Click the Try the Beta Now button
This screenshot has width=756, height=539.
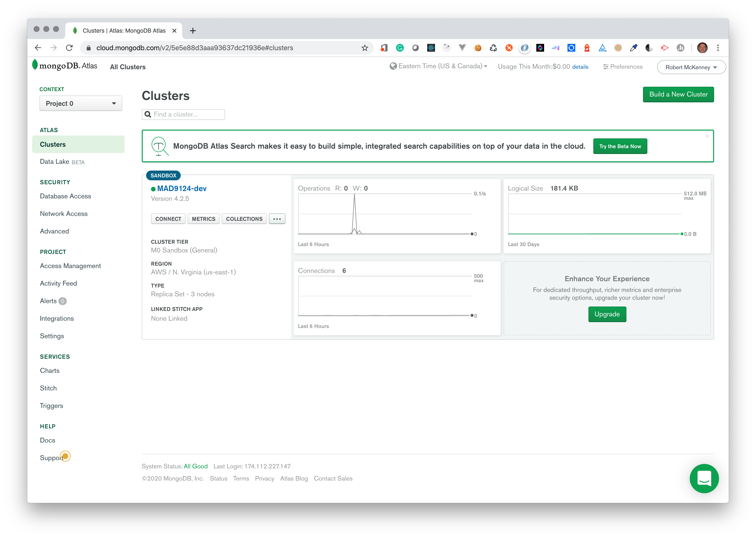tap(620, 146)
